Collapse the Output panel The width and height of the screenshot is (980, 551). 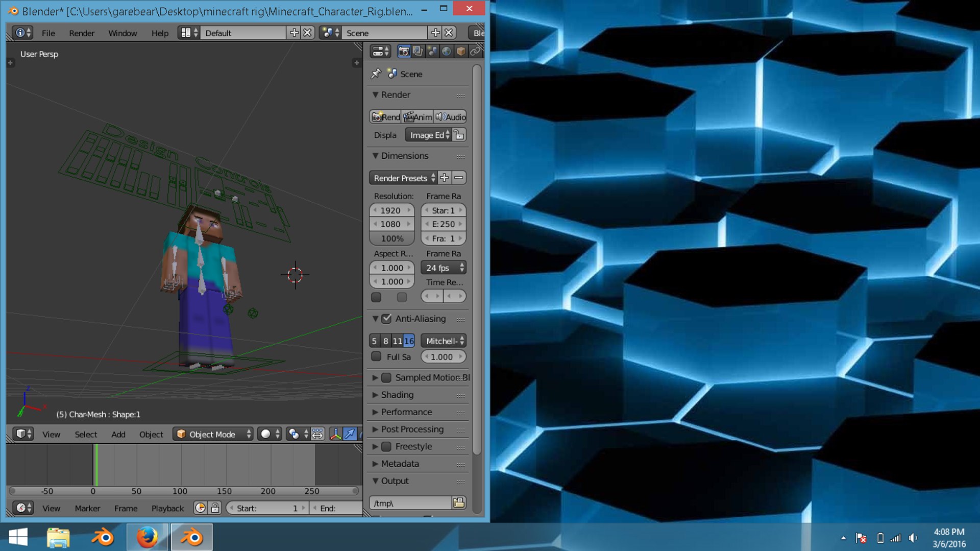[x=375, y=481]
